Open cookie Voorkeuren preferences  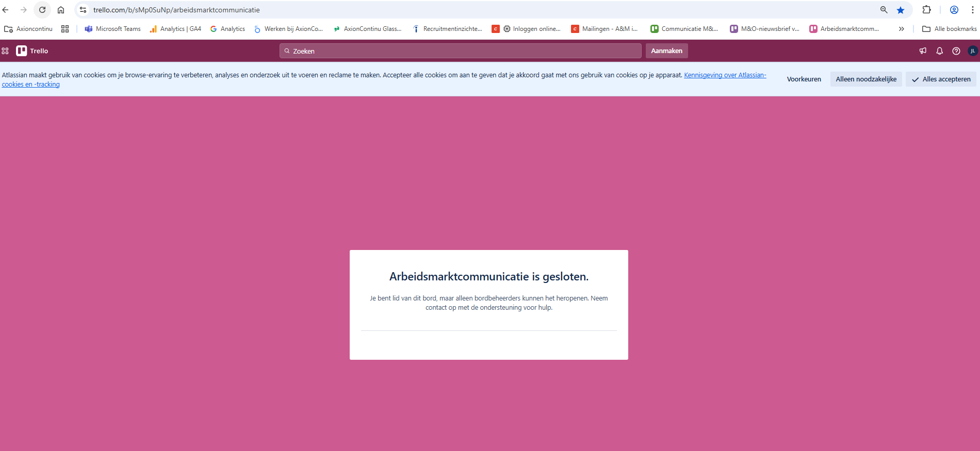point(804,79)
